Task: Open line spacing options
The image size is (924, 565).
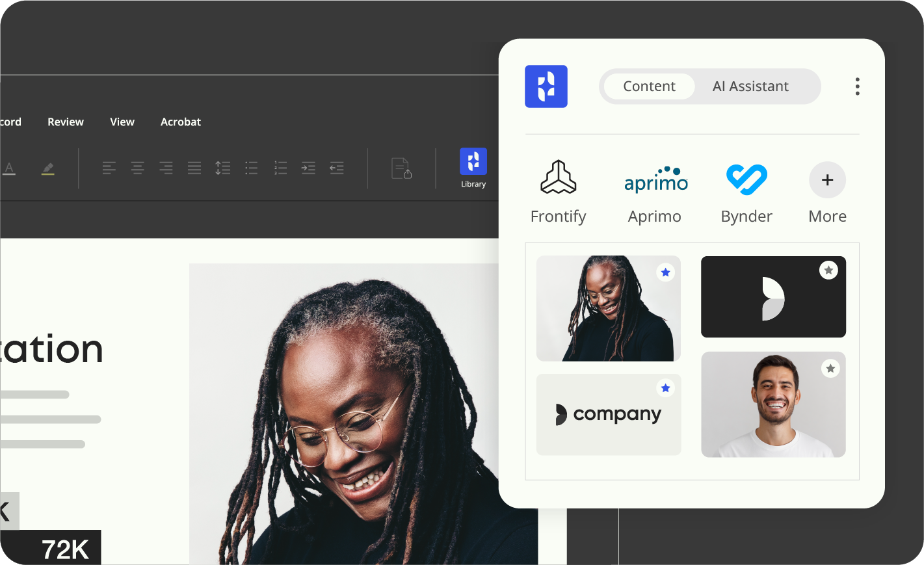Action: [223, 168]
